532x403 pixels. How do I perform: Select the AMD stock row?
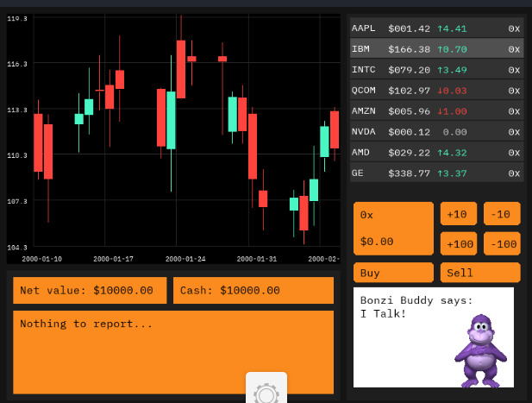click(436, 153)
